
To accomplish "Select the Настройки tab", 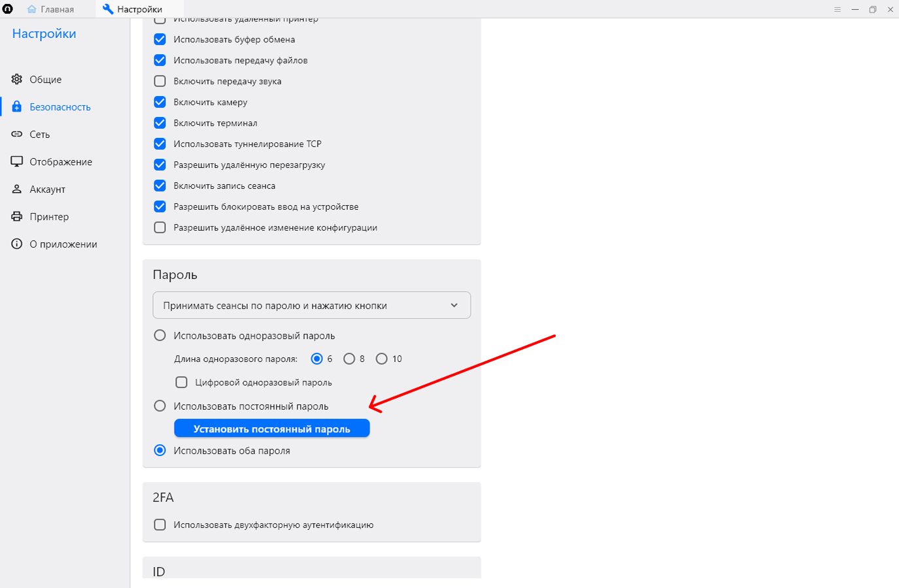I will pos(133,9).
